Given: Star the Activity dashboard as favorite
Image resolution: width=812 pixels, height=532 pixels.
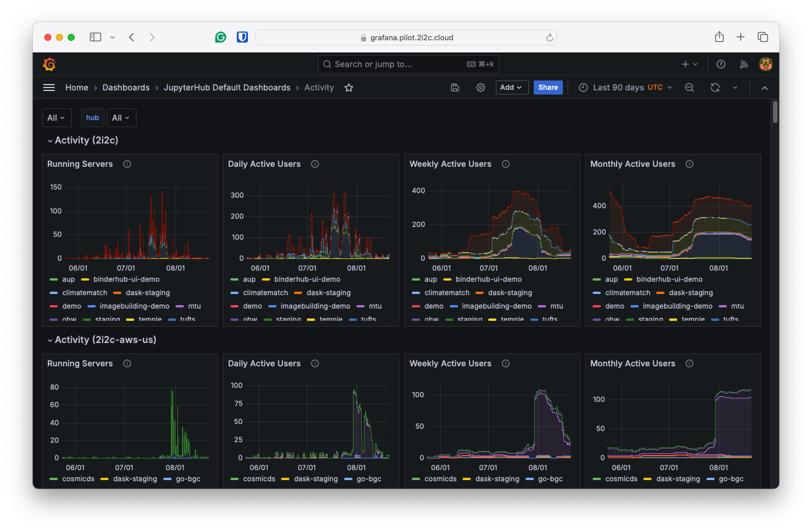Looking at the screenshot, I should 349,87.
